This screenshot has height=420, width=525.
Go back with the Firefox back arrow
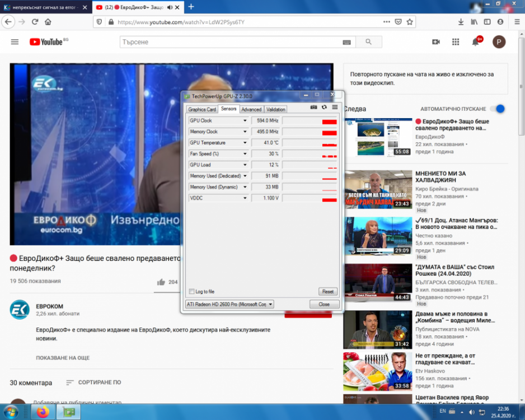point(8,22)
